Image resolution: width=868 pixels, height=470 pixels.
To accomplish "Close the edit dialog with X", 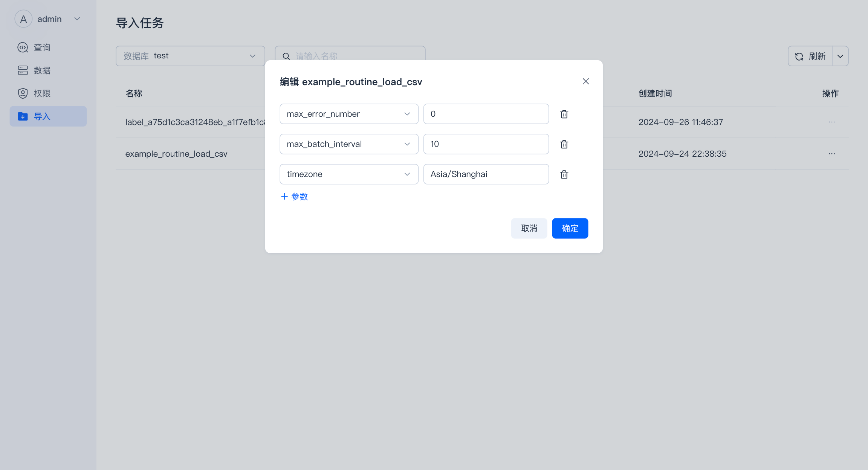I will point(585,81).
